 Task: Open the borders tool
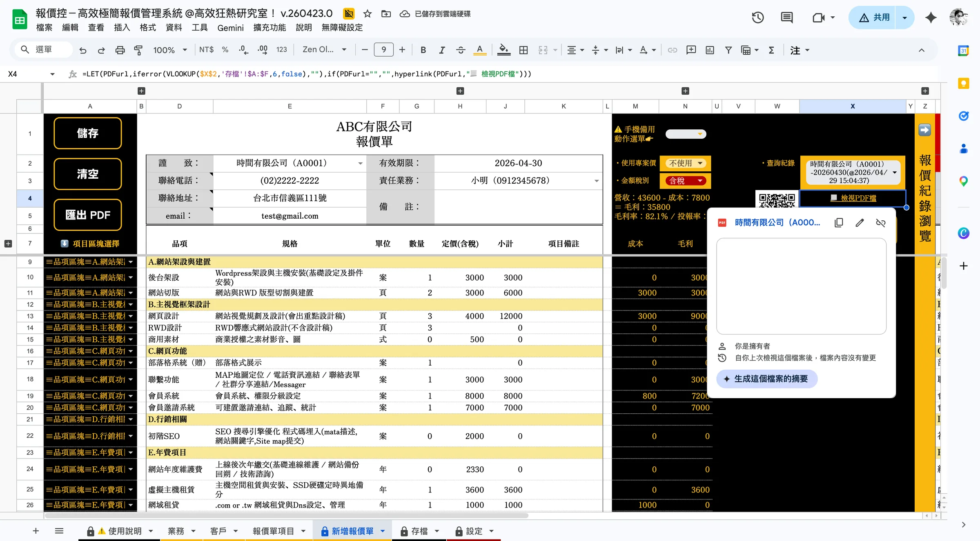click(x=523, y=50)
